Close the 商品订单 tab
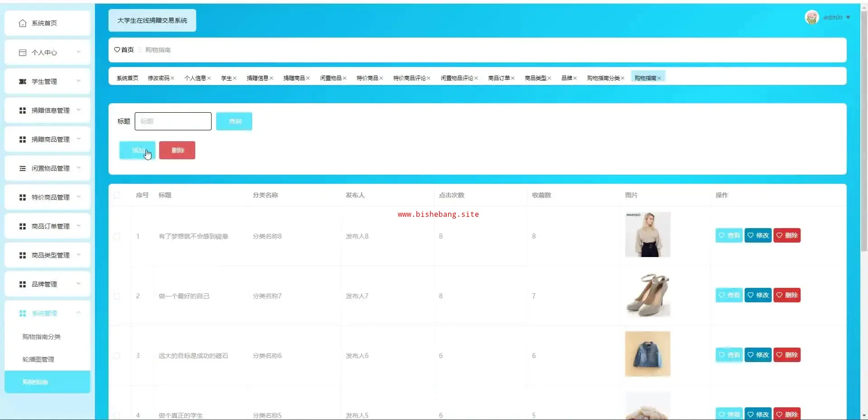This screenshot has height=420, width=868. point(513,78)
